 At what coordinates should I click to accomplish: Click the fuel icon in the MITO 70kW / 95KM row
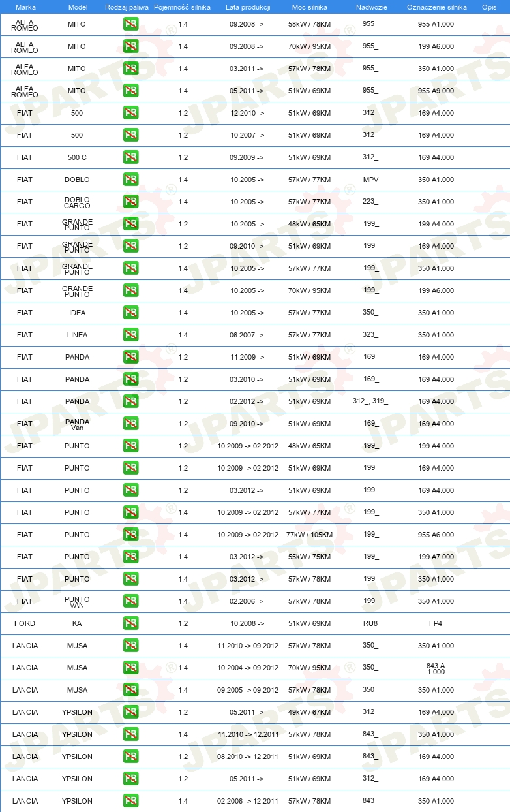click(x=130, y=46)
